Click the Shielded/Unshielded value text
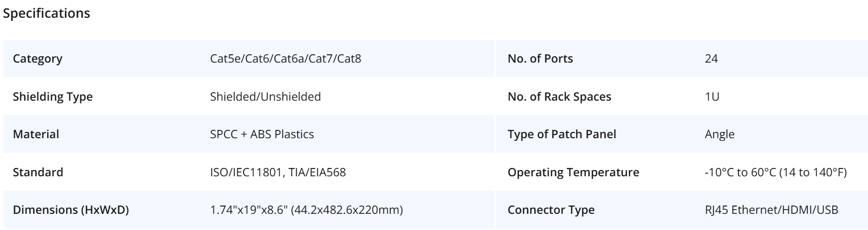Screen dimensions: 868x230 pyautogui.click(x=265, y=96)
